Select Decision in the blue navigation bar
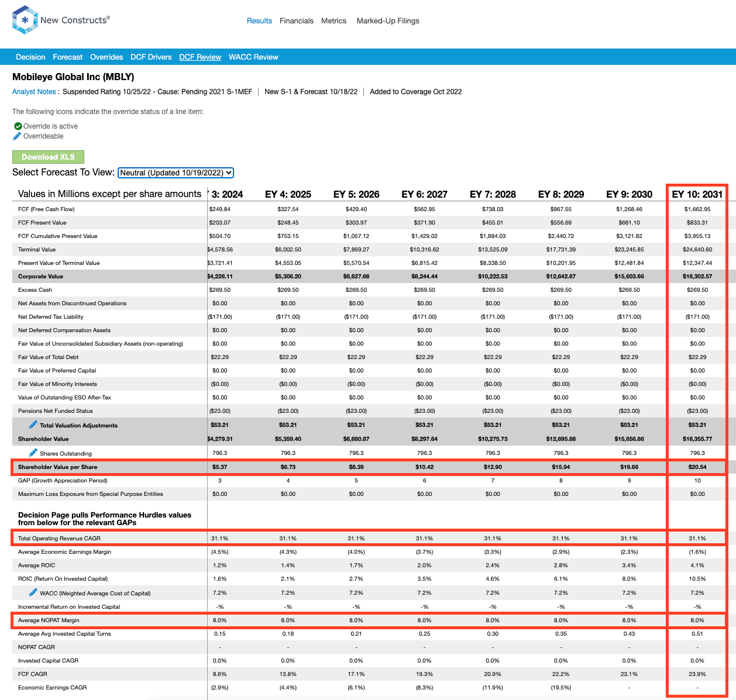Image resolution: width=736 pixels, height=700 pixels. click(x=30, y=57)
